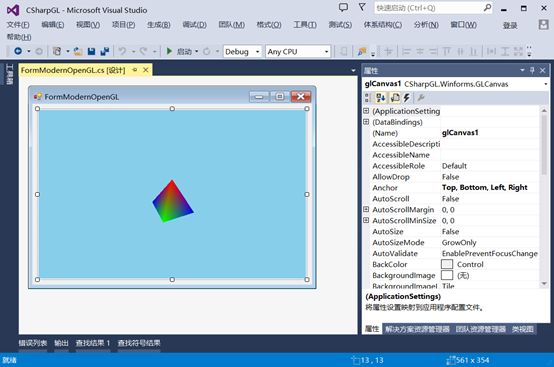Open the toolbox side tab on left edge
This screenshot has width=554, height=367.
click(x=10, y=74)
